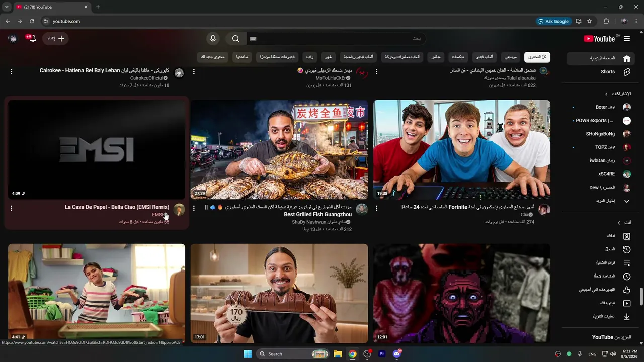
Task: Expand the Subscriptions (الاشتراكات) section chevron
Action: click(x=606, y=94)
